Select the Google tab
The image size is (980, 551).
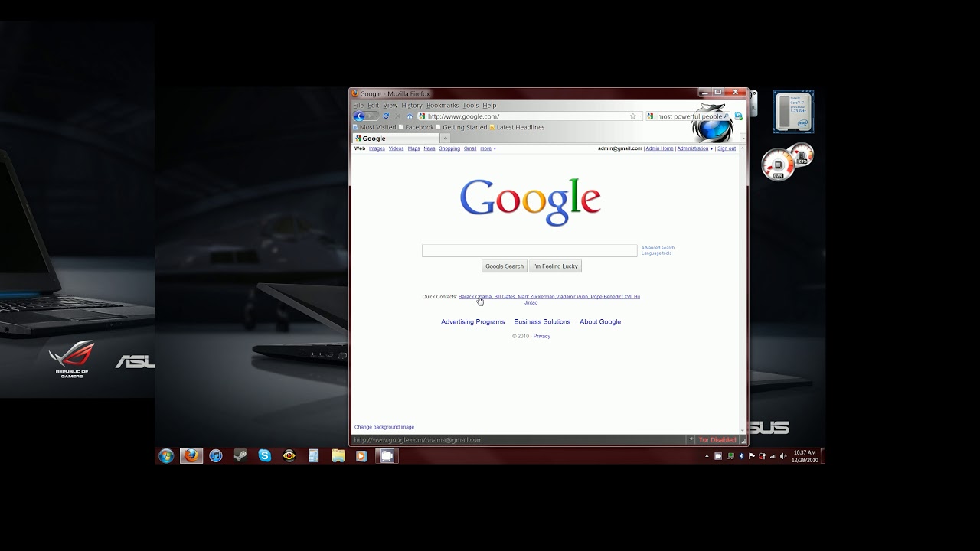pyautogui.click(x=396, y=139)
